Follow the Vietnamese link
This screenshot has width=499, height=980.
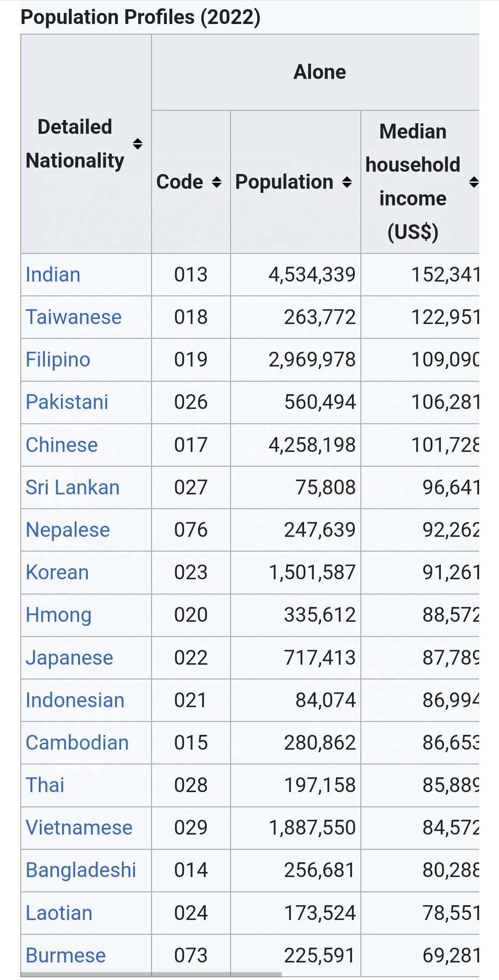pos(79,828)
